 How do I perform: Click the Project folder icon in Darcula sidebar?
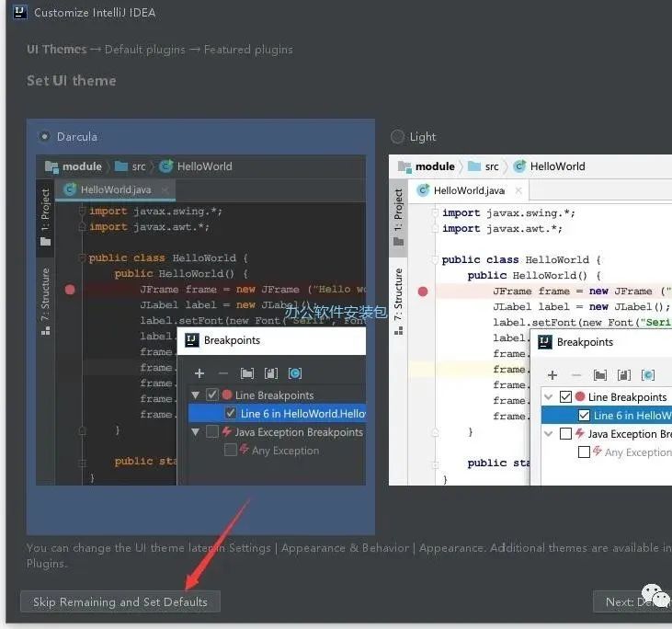coord(45,241)
